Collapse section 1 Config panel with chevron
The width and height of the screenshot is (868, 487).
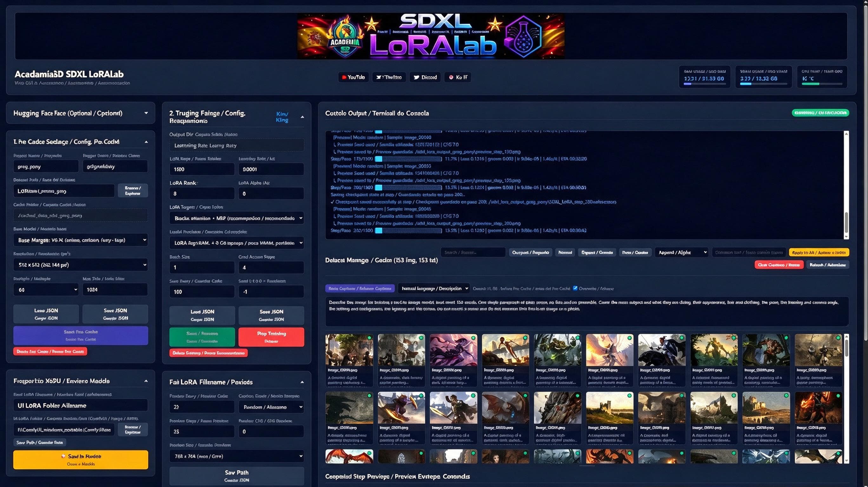[146, 142]
